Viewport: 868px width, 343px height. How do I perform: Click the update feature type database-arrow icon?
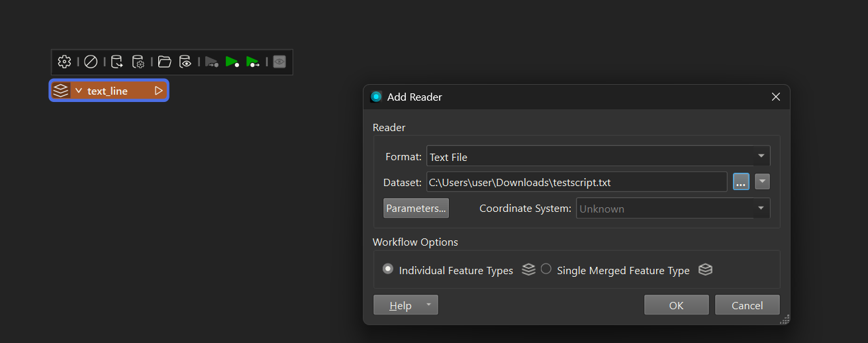tap(117, 62)
